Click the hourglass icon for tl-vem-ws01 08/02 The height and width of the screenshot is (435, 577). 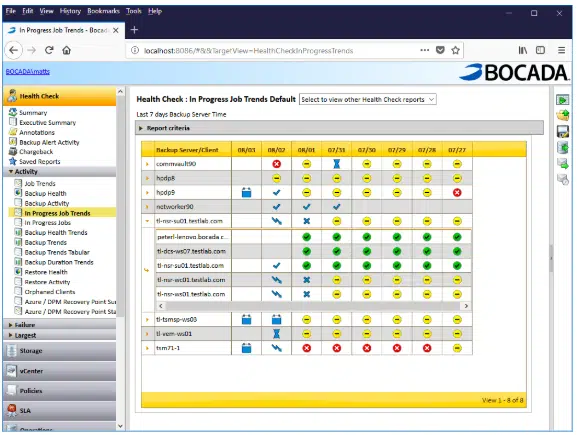(x=276, y=334)
